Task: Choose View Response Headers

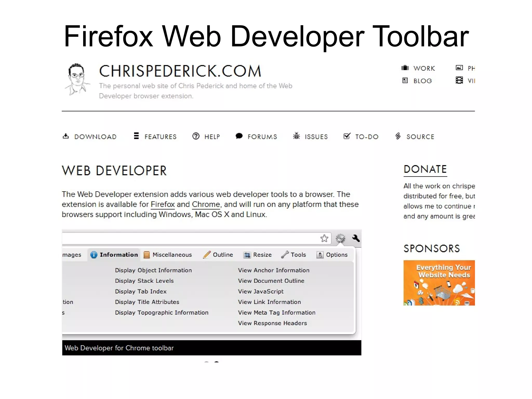Action: click(272, 323)
